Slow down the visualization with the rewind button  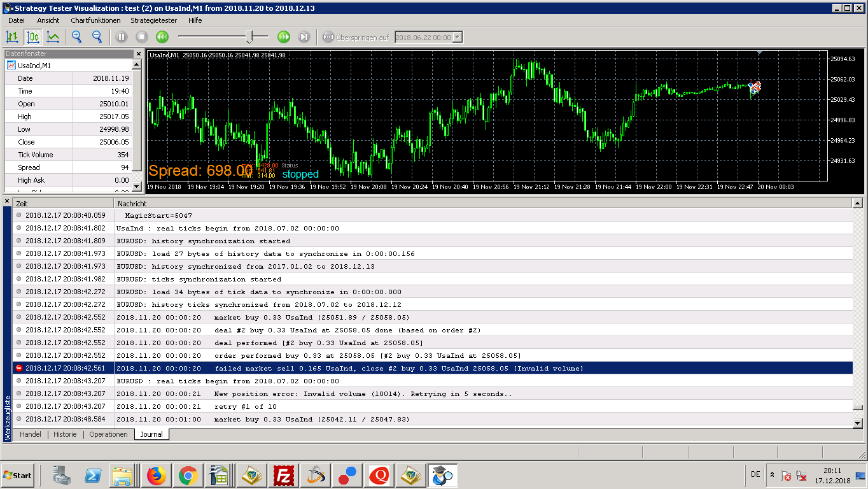162,37
